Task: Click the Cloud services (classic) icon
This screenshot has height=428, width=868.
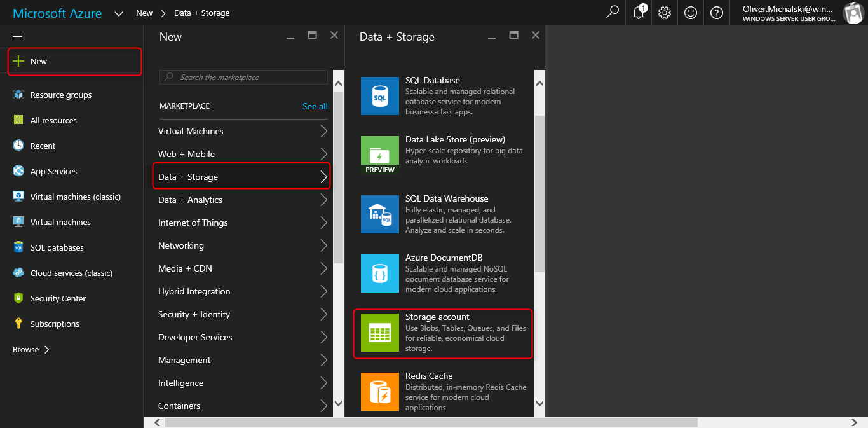Action: tap(18, 273)
